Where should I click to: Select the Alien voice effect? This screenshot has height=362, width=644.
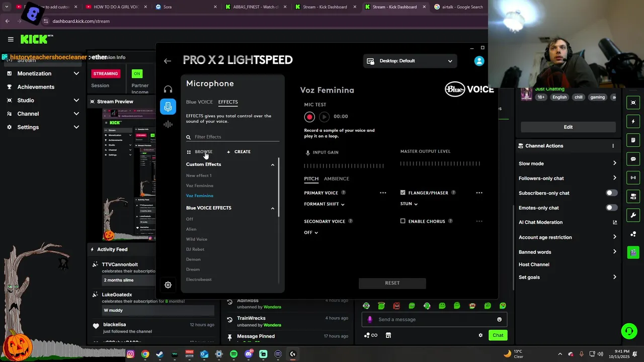[191, 229]
